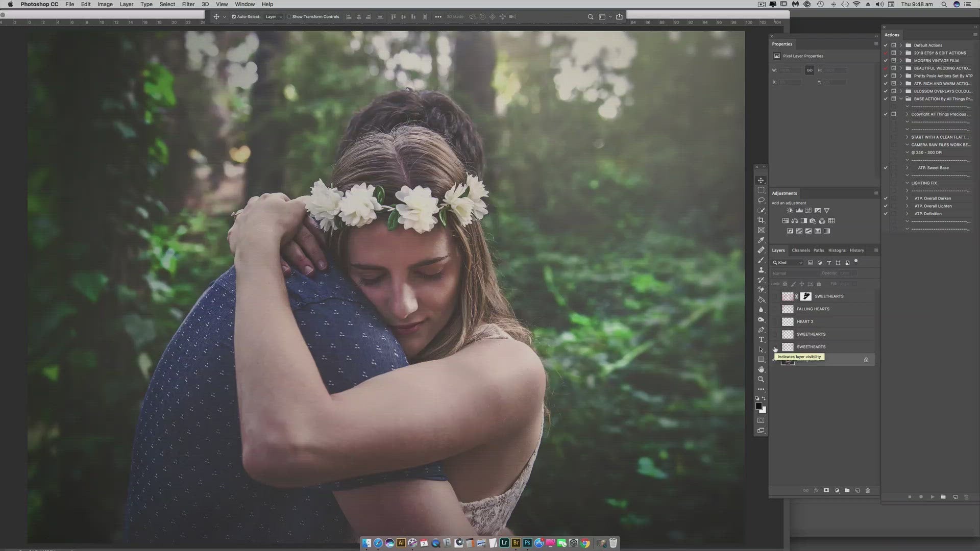The height and width of the screenshot is (551, 980).
Task: Open the History tab
Action: (856, 251)
